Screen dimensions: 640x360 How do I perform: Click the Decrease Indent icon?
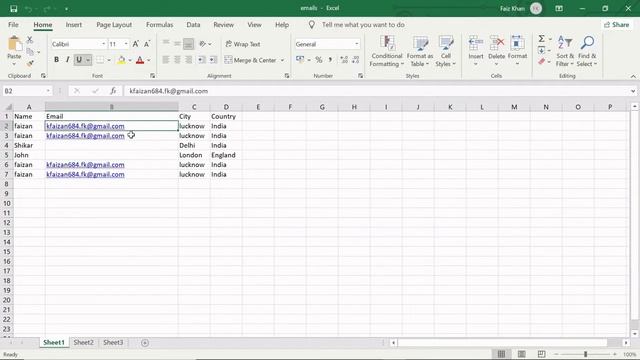pyautogui.click(x=202, y=60)
